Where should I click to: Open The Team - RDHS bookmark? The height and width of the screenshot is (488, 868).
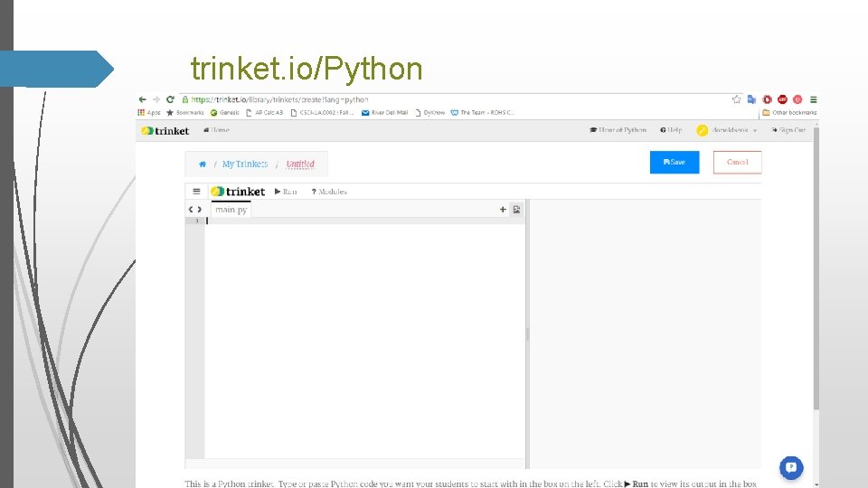pos(482,112)
